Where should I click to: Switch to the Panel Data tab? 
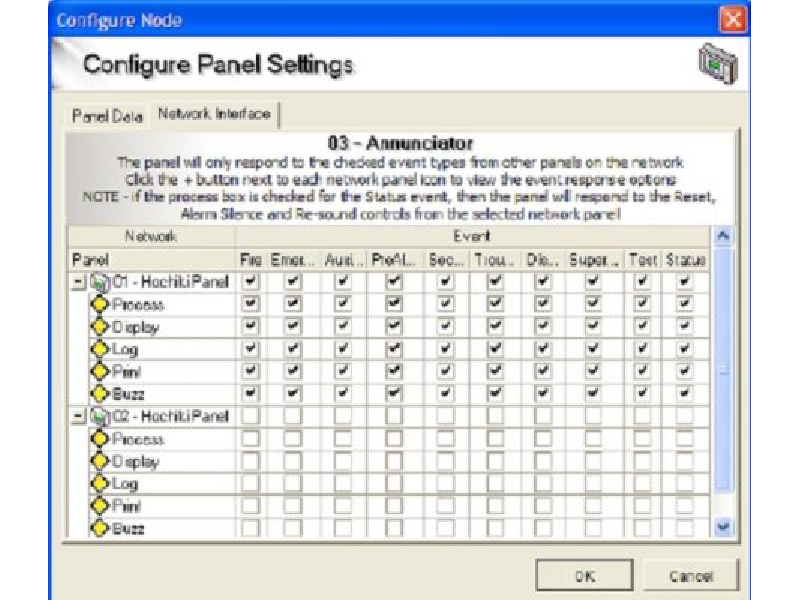click(107, 116)
